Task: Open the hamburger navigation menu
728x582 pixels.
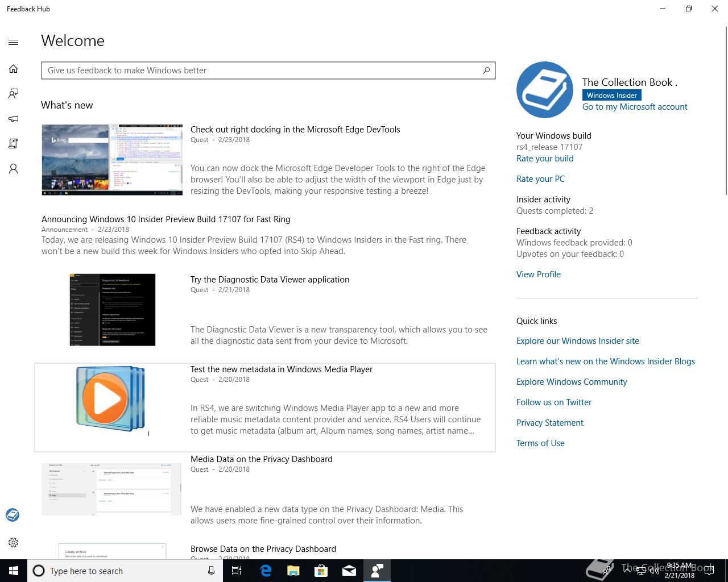Action: point(14,42)
